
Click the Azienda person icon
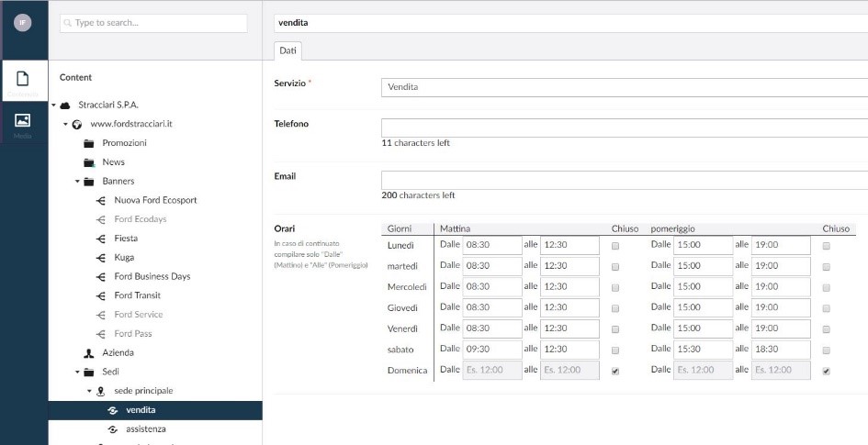(x=88, y=352)
